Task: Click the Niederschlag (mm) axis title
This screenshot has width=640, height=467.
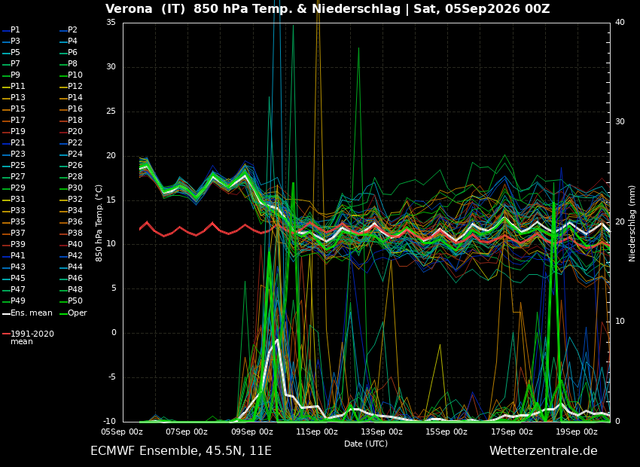Action: click(632, 223)
